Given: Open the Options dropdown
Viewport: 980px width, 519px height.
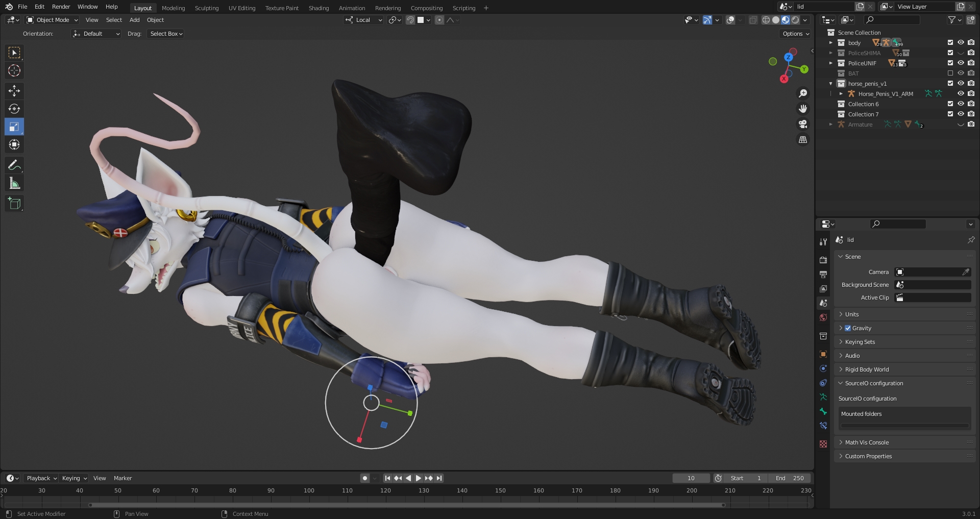Looking at the screenshot, I should (x=796, y=34).
